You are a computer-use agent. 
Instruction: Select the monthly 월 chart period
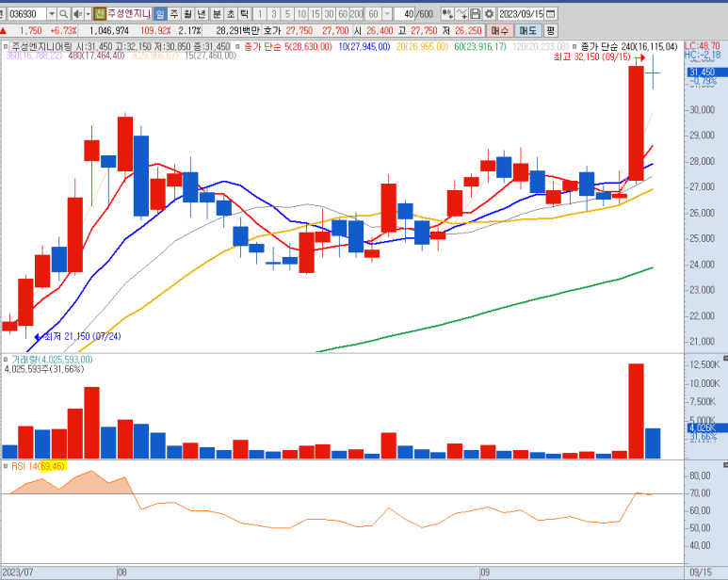pos(187,14)
